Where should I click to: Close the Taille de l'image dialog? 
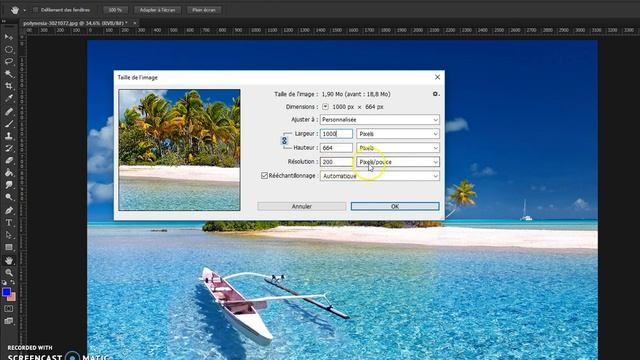tap(437, 77)
